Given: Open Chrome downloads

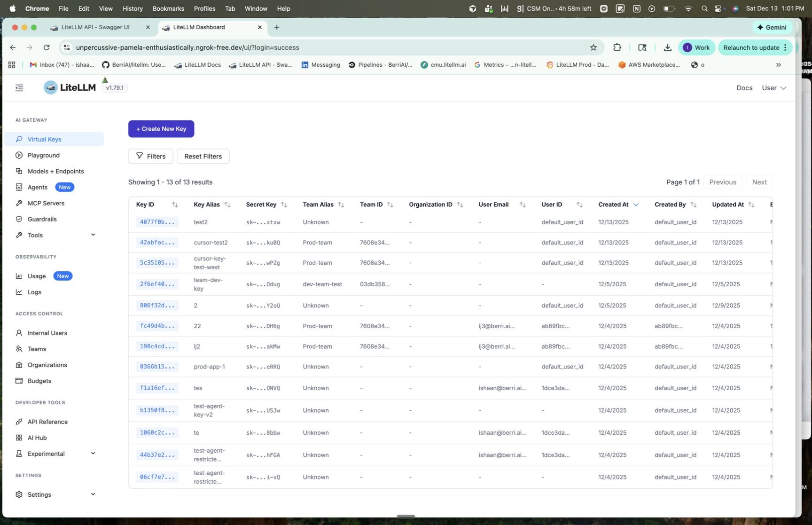Looking at the screenshot, I should (x=667, y=47).
